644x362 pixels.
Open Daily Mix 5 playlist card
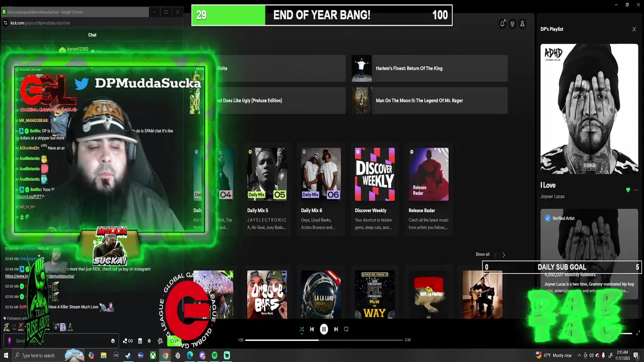(x=267, y=190)
